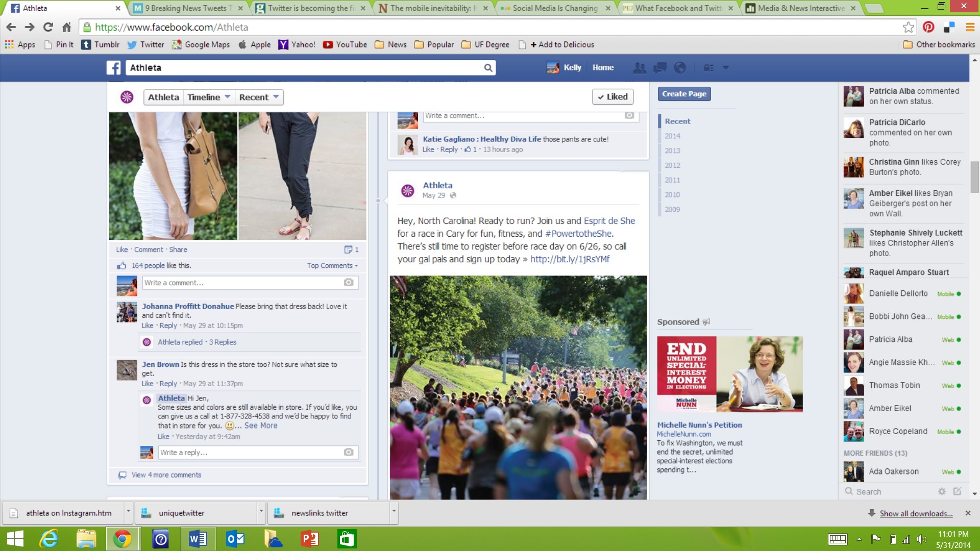Expand the Timeline dropdown
Viewport: 980px width, 551px height.
pyautogui.click(x=209, y=97)
